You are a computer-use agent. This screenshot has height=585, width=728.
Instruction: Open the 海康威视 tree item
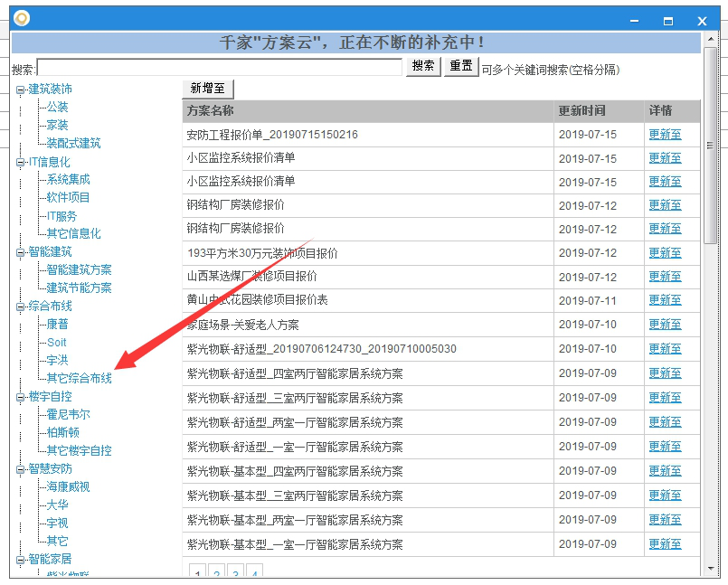68,487
